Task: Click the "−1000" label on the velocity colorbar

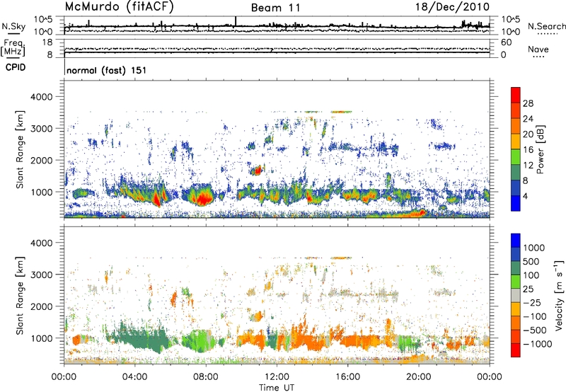Action: [x=537, y=344]
